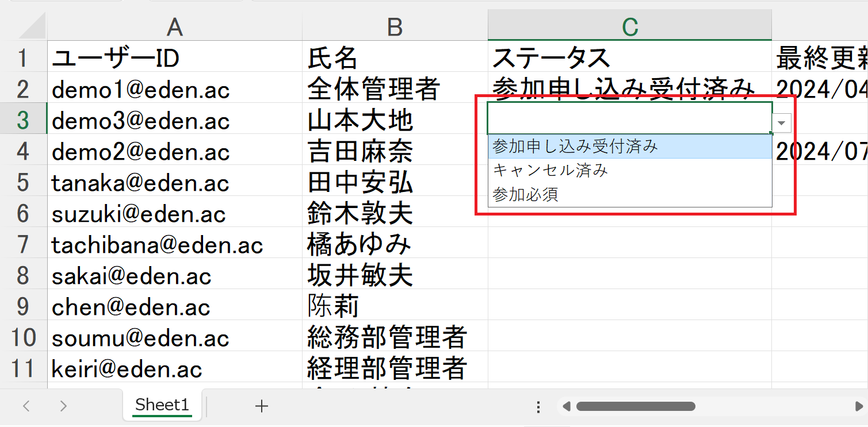Select cell containing chen@eden.ac
The width and height of the screenshot is (868, 427).
pyautogui.click(x=175, y=305)
